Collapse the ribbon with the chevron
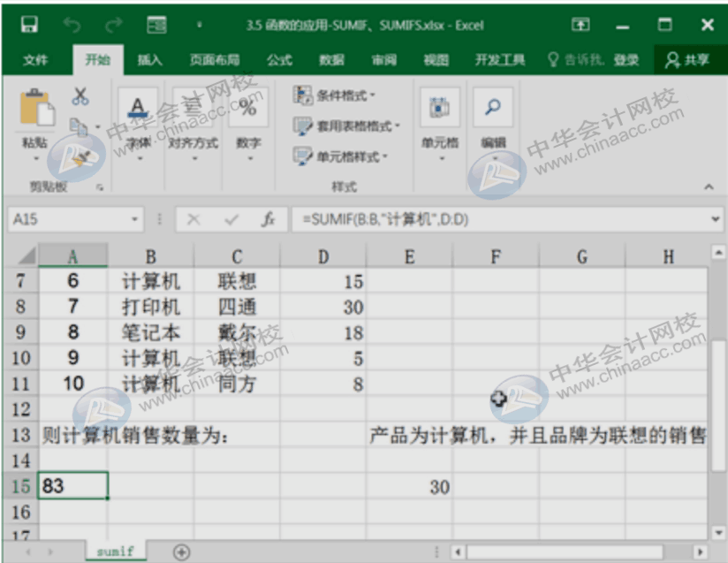728x563 pixels. 709,186
